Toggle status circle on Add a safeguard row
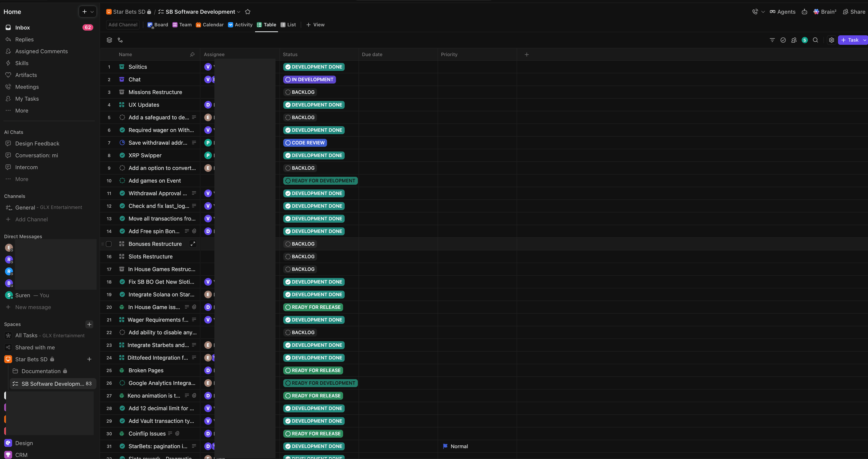 coord(122,117)
